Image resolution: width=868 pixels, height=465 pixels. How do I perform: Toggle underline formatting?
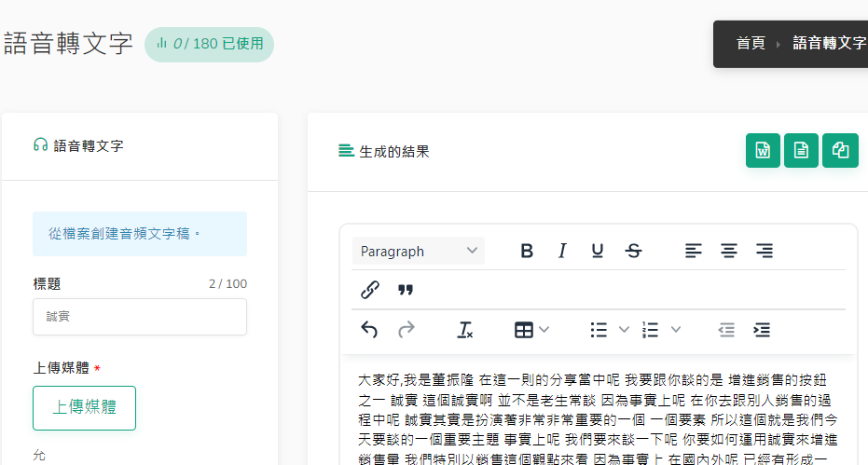point(598,251)
